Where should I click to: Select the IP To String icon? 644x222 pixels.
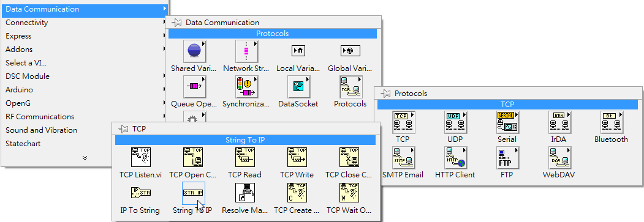coord(141,192)
